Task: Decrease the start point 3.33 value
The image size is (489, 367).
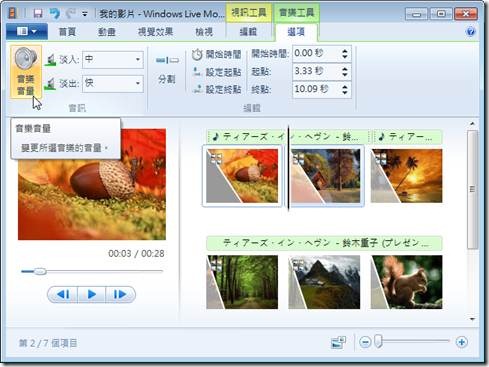Action: [345, 74]
